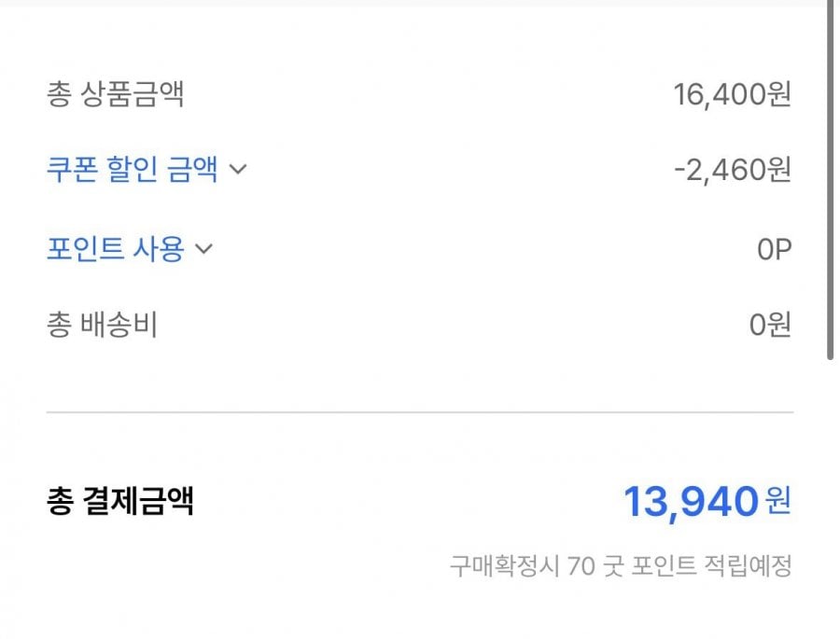Expand the 포인트 사용 chevron arrow
The image size is (840, 639).
(204, 249)
